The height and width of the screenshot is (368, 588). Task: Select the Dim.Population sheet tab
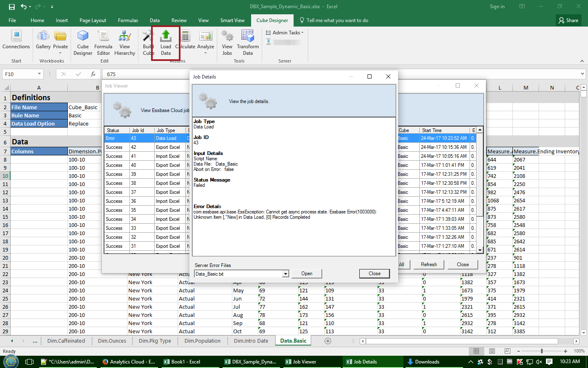click(202, 341)
